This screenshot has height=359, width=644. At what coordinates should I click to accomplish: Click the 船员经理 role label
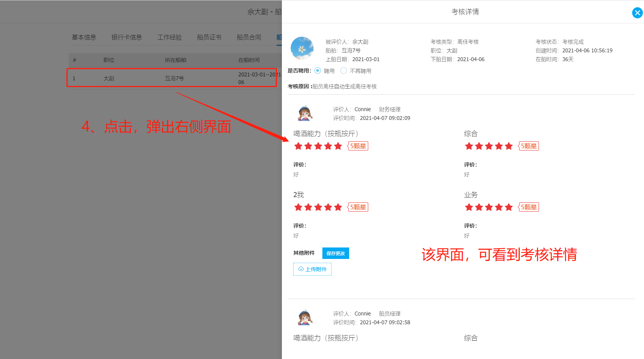(390, 314)
